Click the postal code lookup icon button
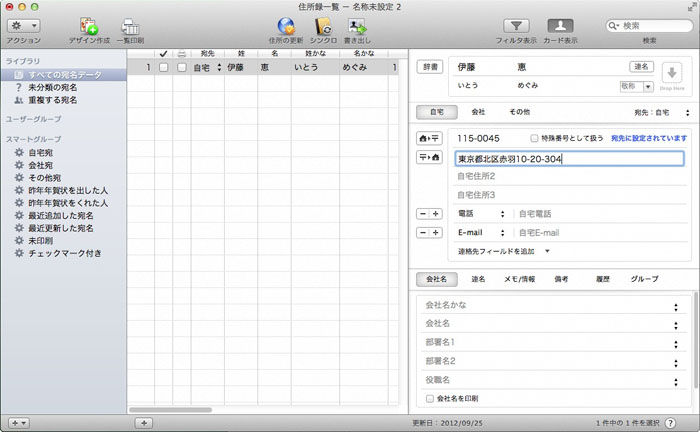This screenshot has width=700, height=432. coord(430,138)
